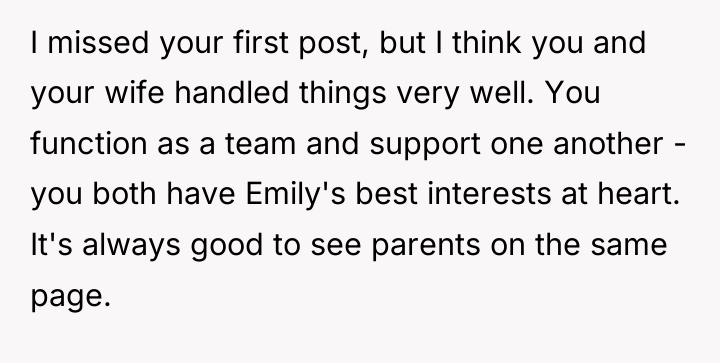Click the word "things" in the text
This screenshot has width=720, height=363.
[343, 95]
